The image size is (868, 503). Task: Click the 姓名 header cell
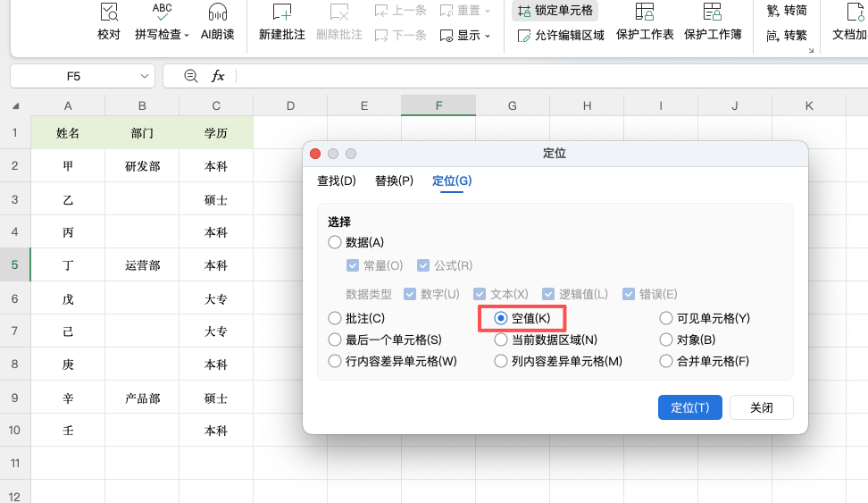[x=68, y=132]
